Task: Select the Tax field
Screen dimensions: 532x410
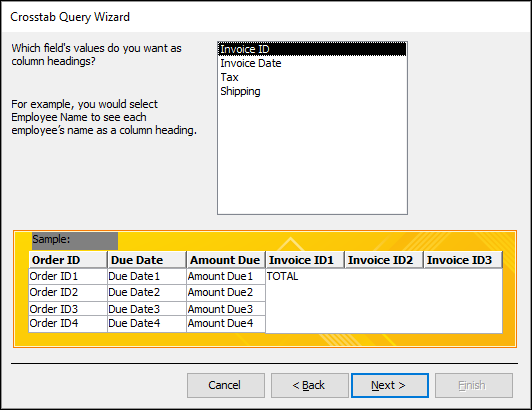Action: click(x=312, y=77)
